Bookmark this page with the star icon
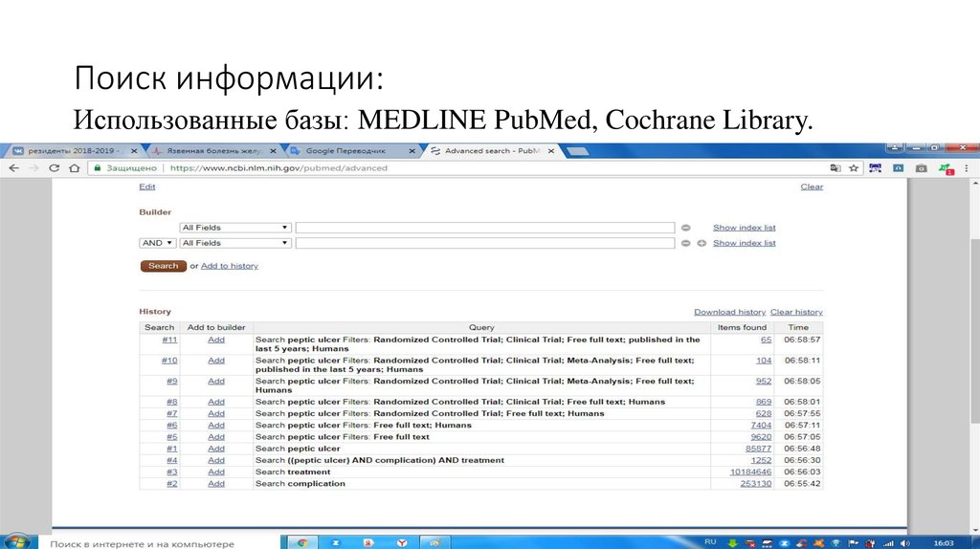This screenshot has width=980, height=549. pyautogui.click(x=853, y=168)
